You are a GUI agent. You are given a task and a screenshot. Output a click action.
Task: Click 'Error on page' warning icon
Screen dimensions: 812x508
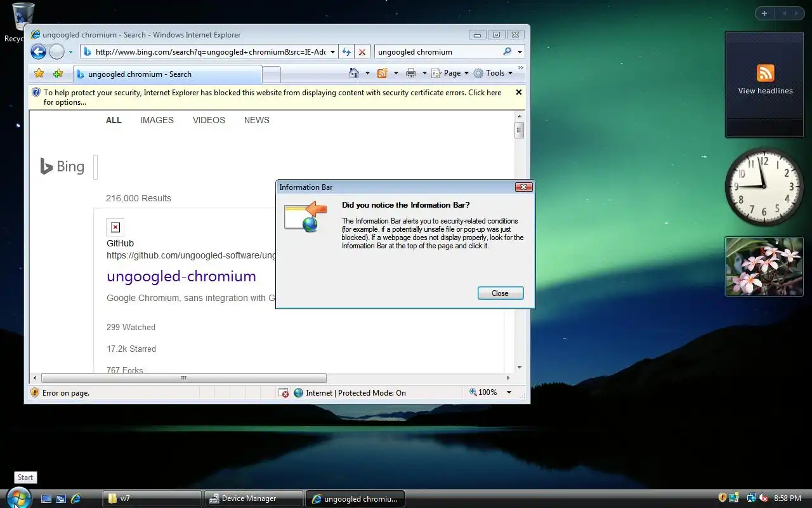[36, 393]
